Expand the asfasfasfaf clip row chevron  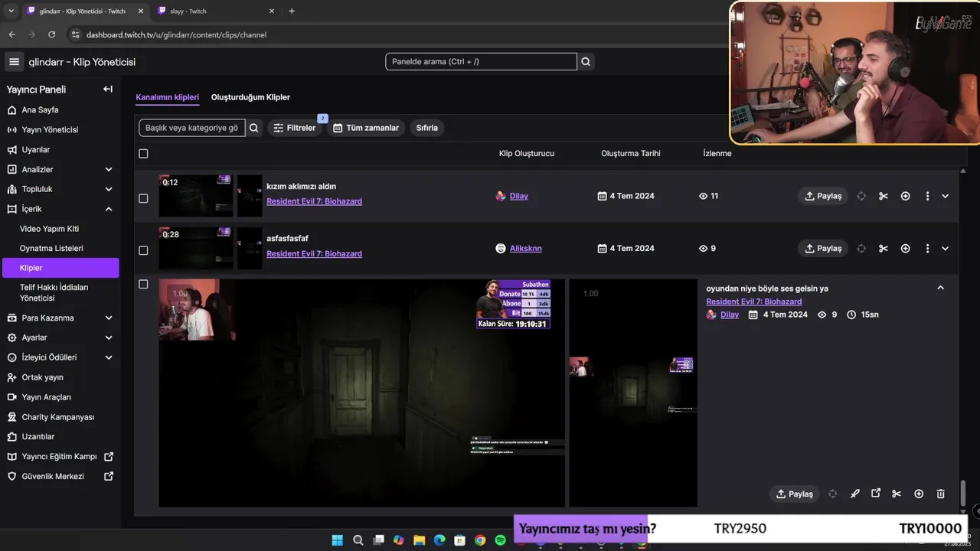[945, 248]
